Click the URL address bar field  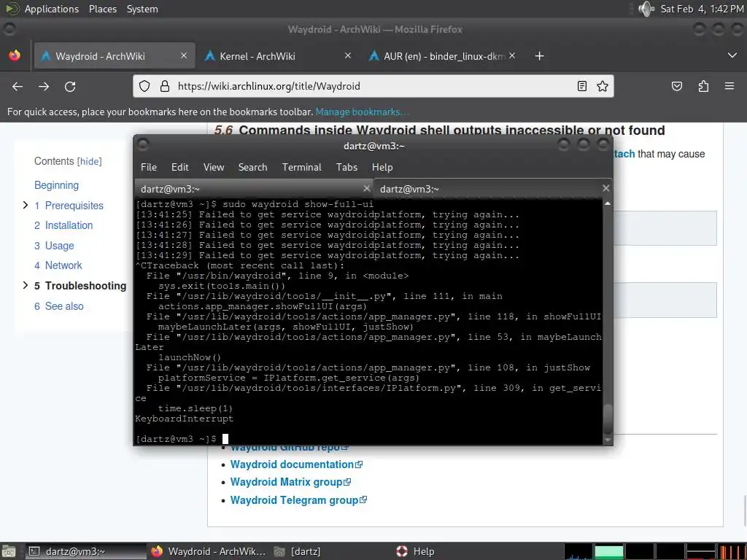(374, 86)
